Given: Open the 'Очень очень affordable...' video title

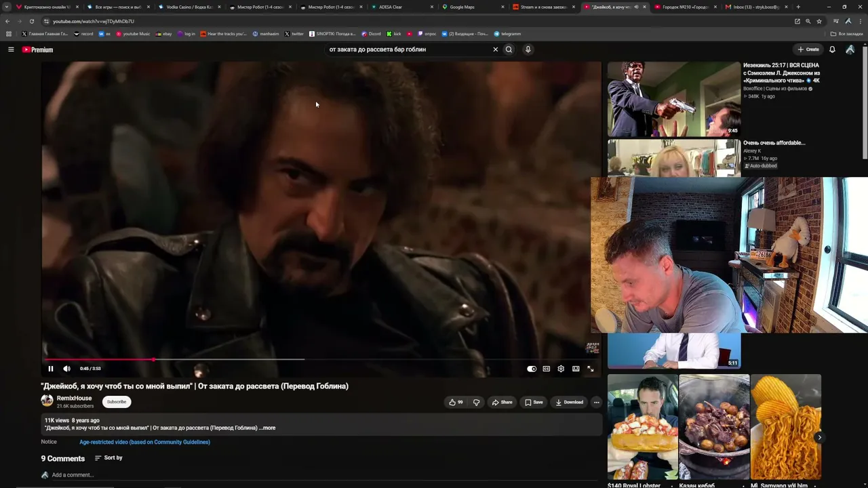Looking at the screenshot, I should coord(774,143).
